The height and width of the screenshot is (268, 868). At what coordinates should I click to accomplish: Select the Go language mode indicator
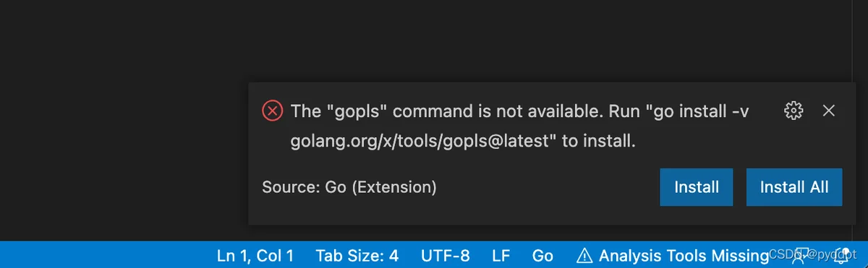[542, 255]
